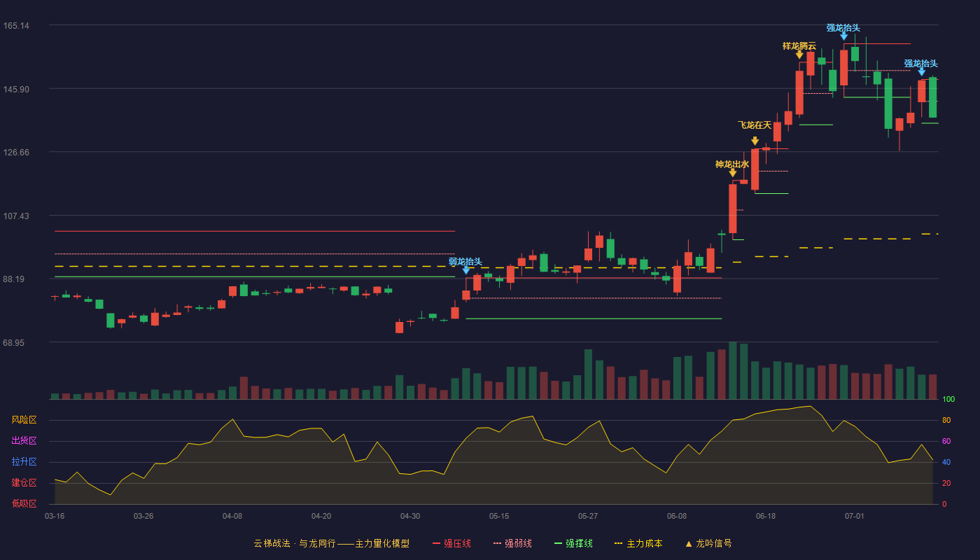Click the 云梯战法·与龙同行 model legend
This screenshot has height=560, width=980.
[331, 543]
